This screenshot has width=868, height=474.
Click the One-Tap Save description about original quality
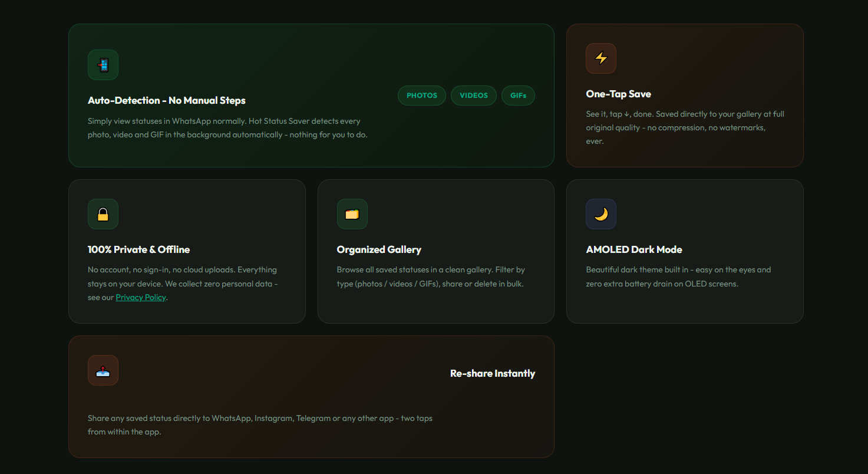tap(685, 127)
